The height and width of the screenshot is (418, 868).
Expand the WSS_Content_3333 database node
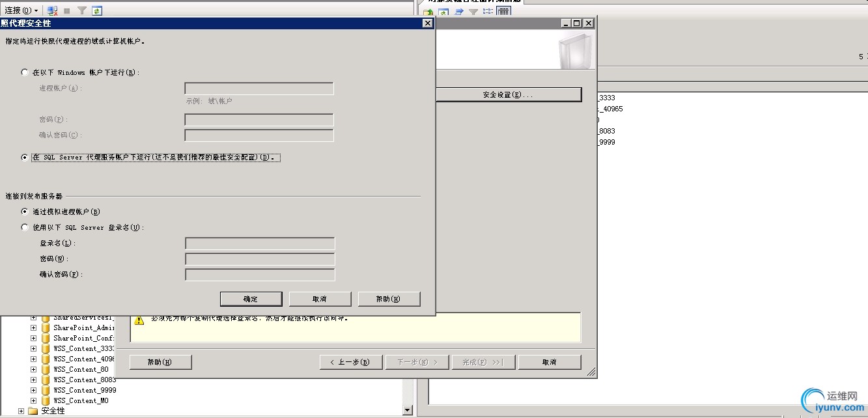pos(33,348)
